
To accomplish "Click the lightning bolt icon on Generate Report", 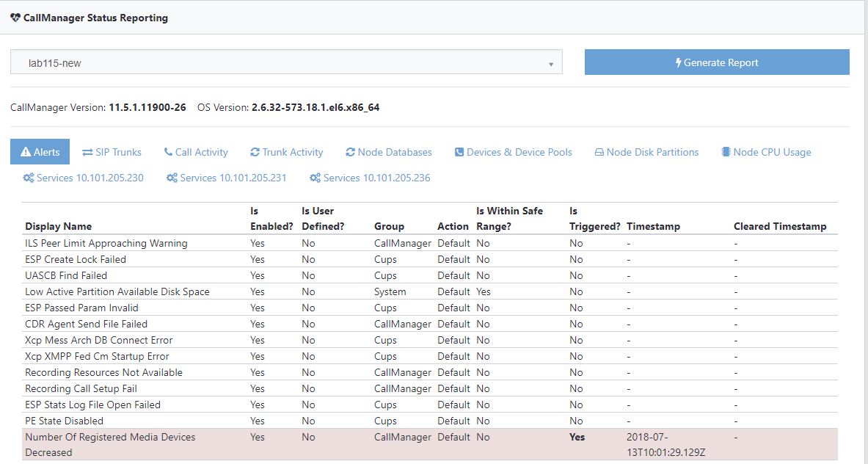I will tap(678, 62).
